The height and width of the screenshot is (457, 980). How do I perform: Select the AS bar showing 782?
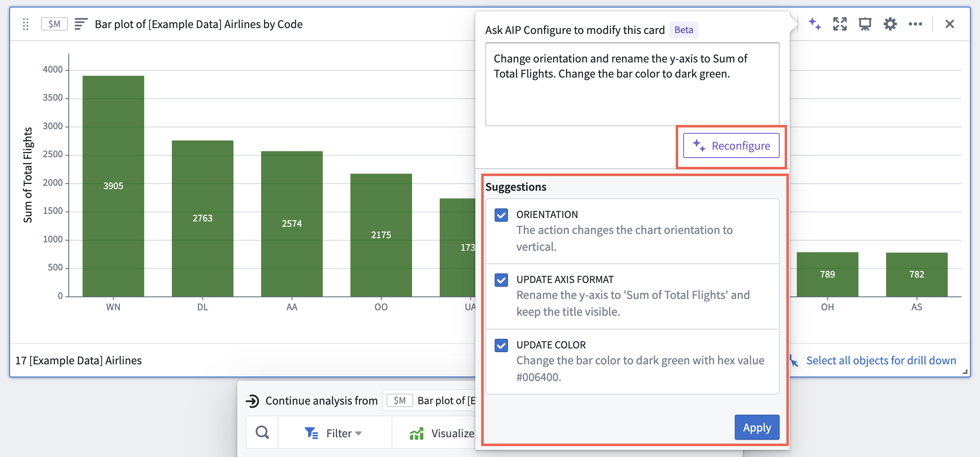pyautogui.click(x=917, y=275)
